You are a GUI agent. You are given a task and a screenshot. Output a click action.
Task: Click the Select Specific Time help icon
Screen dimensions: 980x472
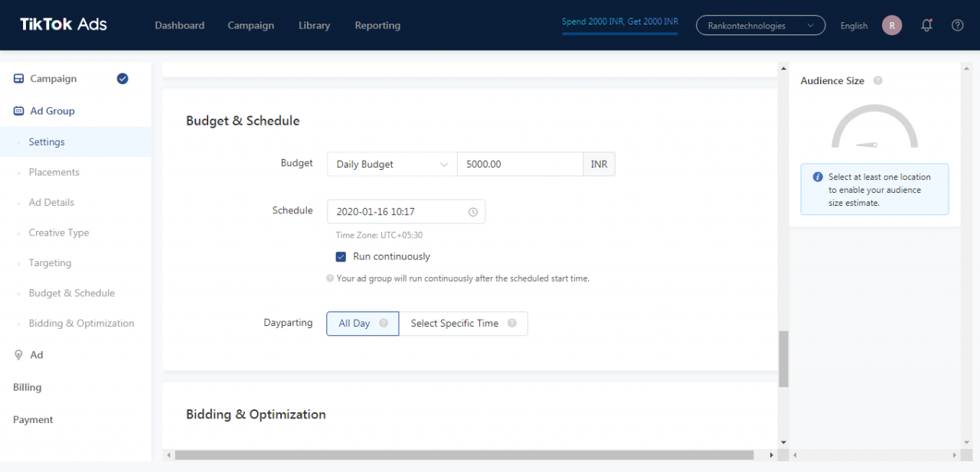click(x=512, y=323)
